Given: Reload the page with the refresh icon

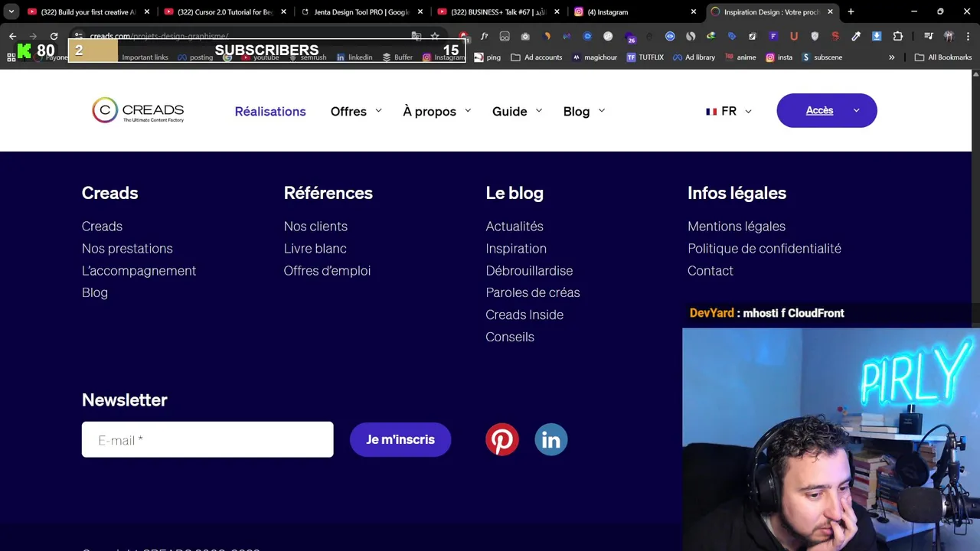Looking at the screenshot, I should pos(54,36).
